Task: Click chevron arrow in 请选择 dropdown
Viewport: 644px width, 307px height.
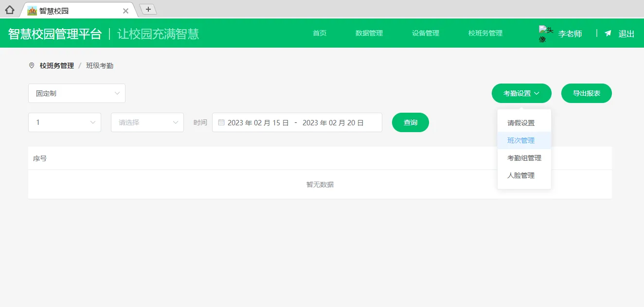Action: point(176,122)
